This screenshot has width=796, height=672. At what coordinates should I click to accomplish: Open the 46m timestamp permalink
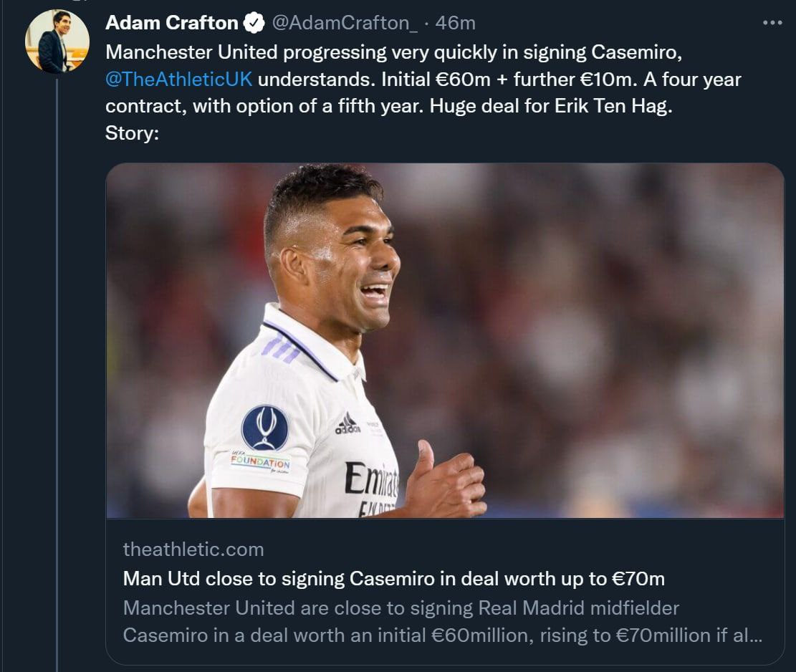coord(455,23)
